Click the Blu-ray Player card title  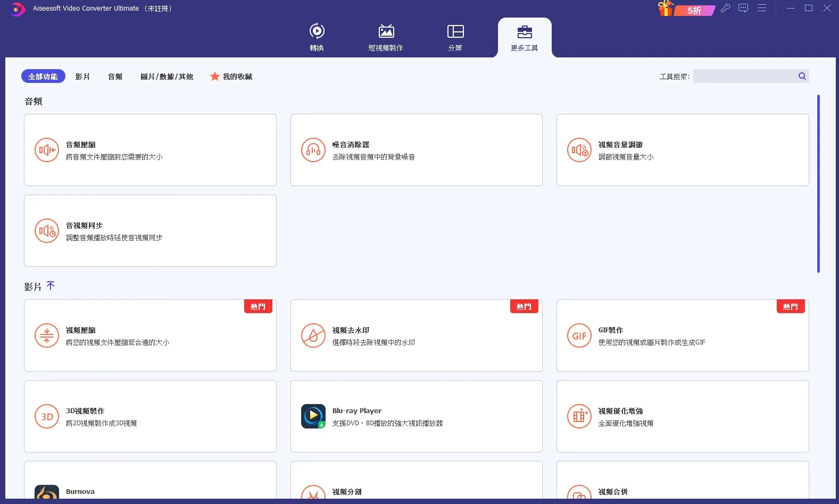pos(357,411)
